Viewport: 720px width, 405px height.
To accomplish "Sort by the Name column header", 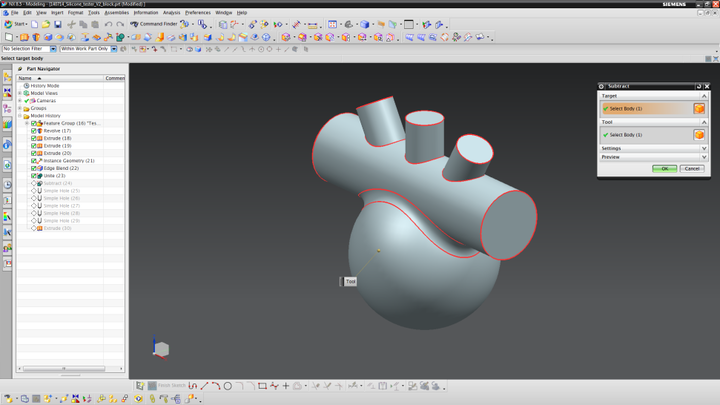I will click(60, 78).
